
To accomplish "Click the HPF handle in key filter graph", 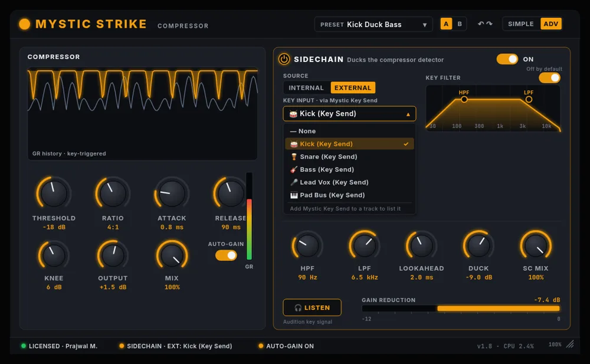I will 464,99.
